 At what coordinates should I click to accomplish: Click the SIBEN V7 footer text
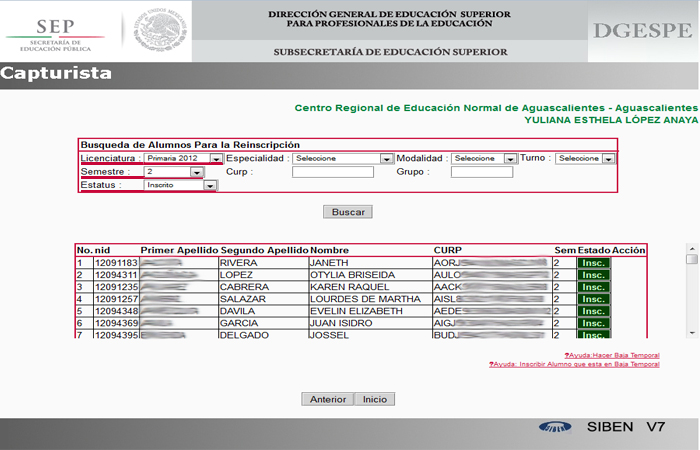[x=626, y=427]
